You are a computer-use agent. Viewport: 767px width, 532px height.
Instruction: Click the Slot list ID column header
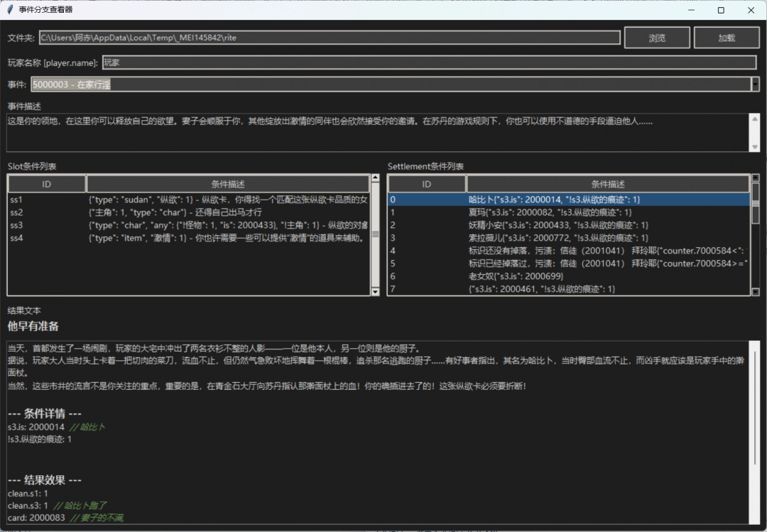[x=47, y=184]
